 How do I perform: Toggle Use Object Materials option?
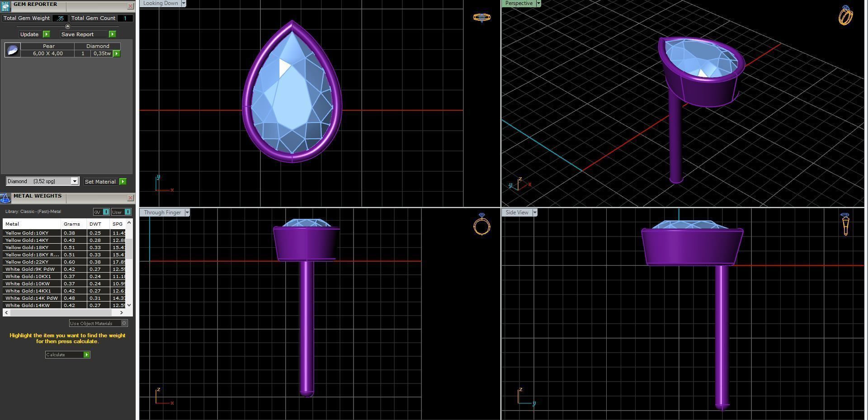(99, 323)
